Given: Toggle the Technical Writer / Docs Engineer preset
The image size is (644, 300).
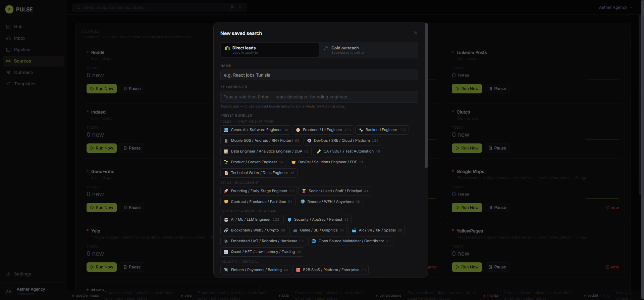Looking at the screenshot, I should [259, 173].
